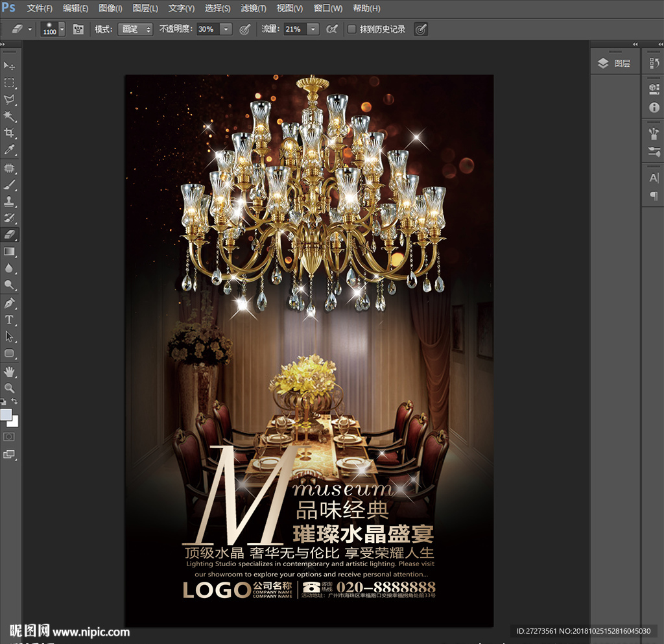This screenshot has height=644, width=664.
Task: Select the Zoom tool
Action: [x=9, y=388]
